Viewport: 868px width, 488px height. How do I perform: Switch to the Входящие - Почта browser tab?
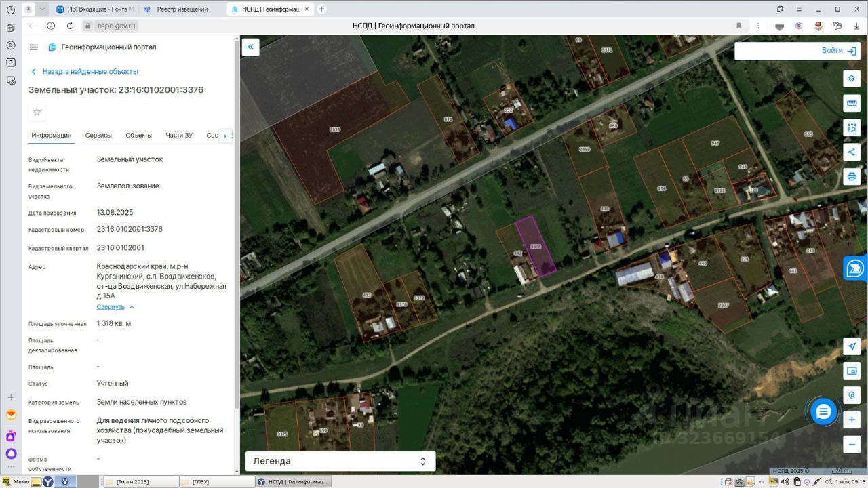coord(95,9)
